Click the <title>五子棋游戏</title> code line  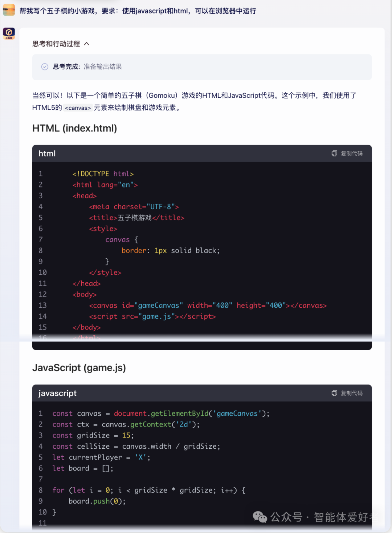point(136,218)
